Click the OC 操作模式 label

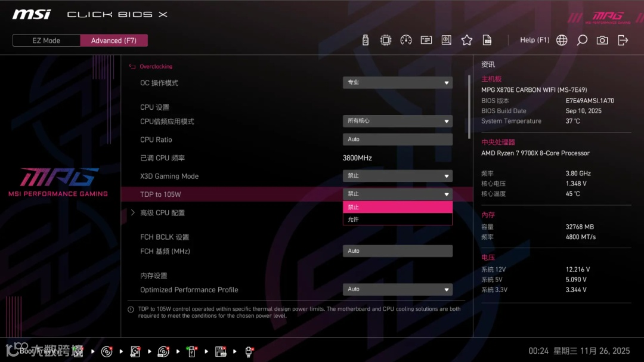point(159,83)
